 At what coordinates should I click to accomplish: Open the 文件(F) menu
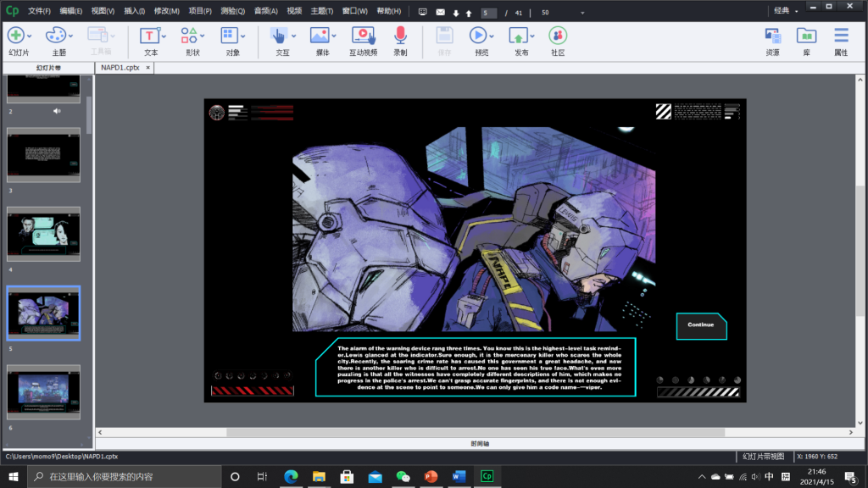point(39,11)
